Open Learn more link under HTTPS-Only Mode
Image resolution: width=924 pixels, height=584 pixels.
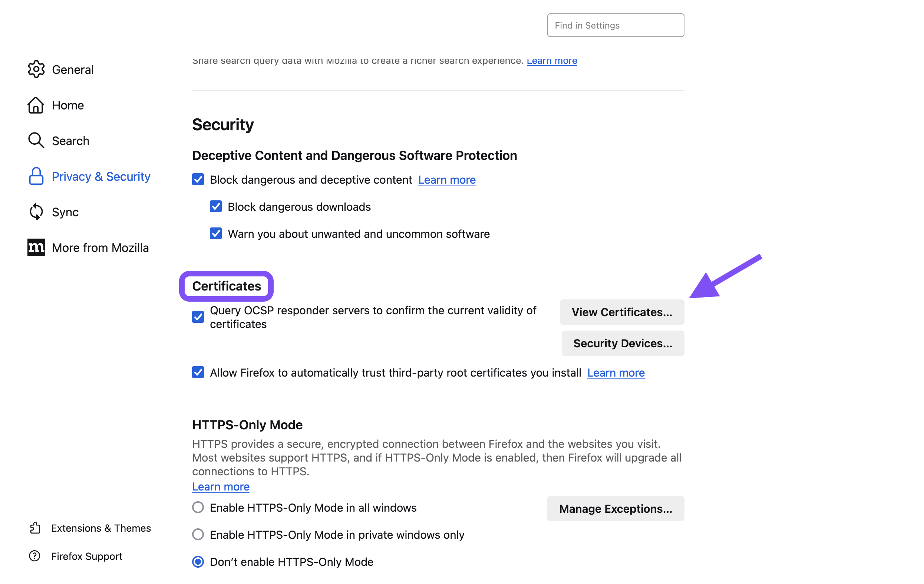(x=221, y=486)
